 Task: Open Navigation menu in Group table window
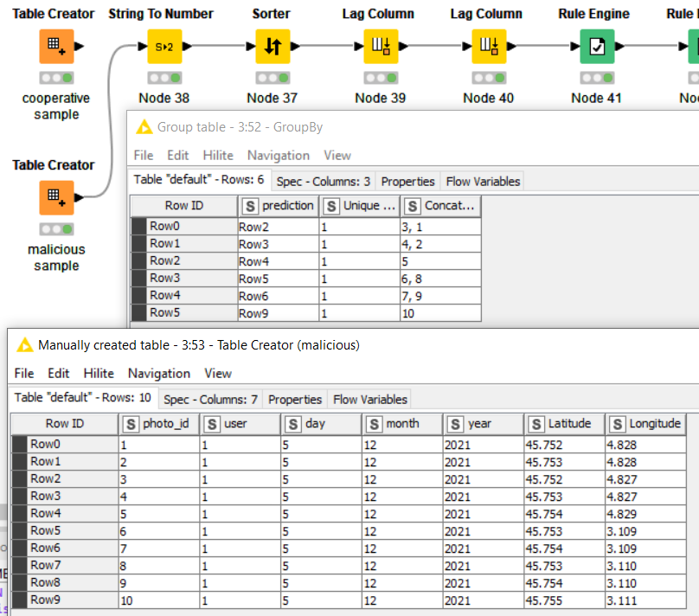tap(278, 156)
